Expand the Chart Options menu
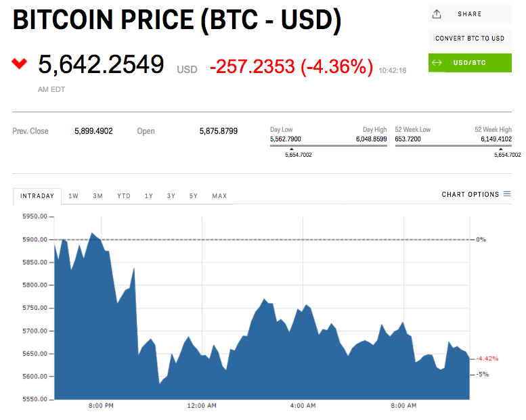Screen dimensions: 526x420 470,195
